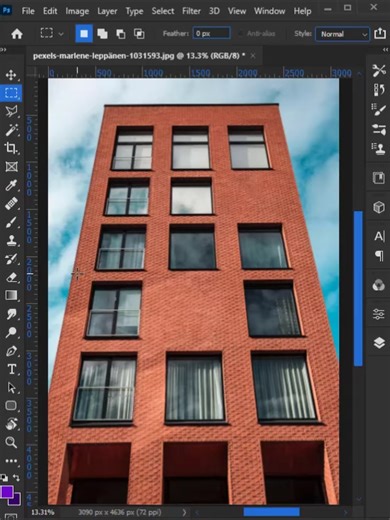Click the purple foreground color swatch
Screen dimensions: 390x520
7,491
